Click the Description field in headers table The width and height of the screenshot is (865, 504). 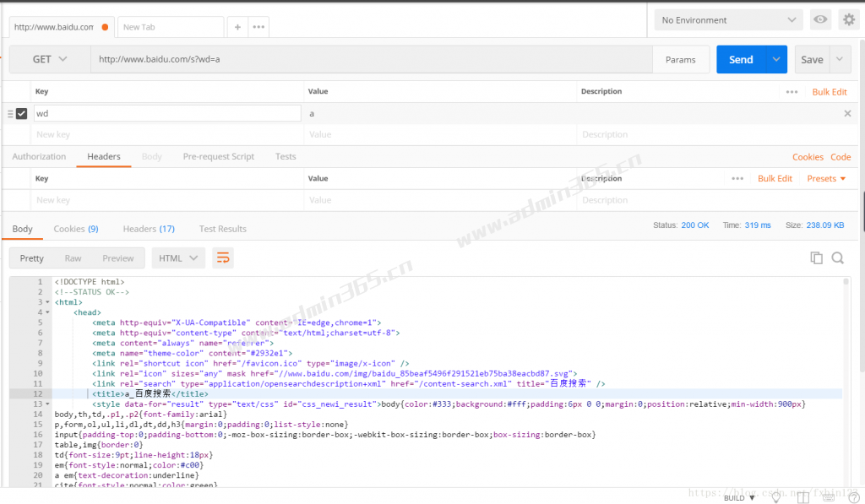coord(717,200)
